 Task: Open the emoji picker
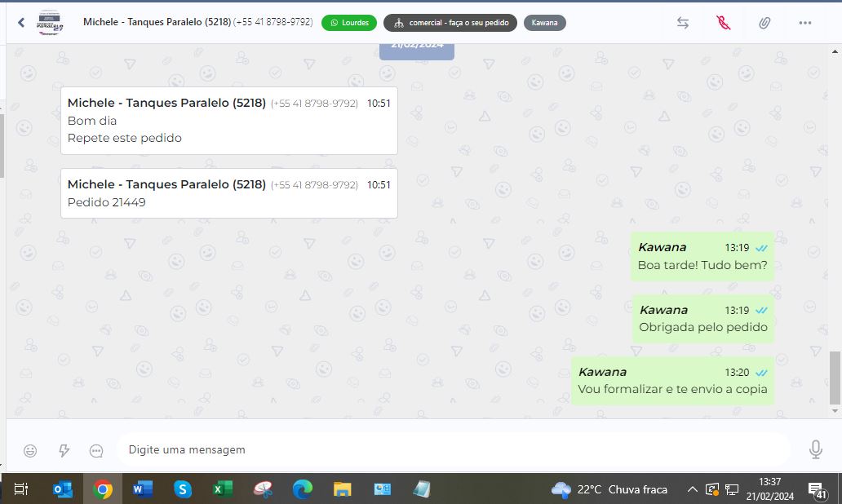[30, 450]
